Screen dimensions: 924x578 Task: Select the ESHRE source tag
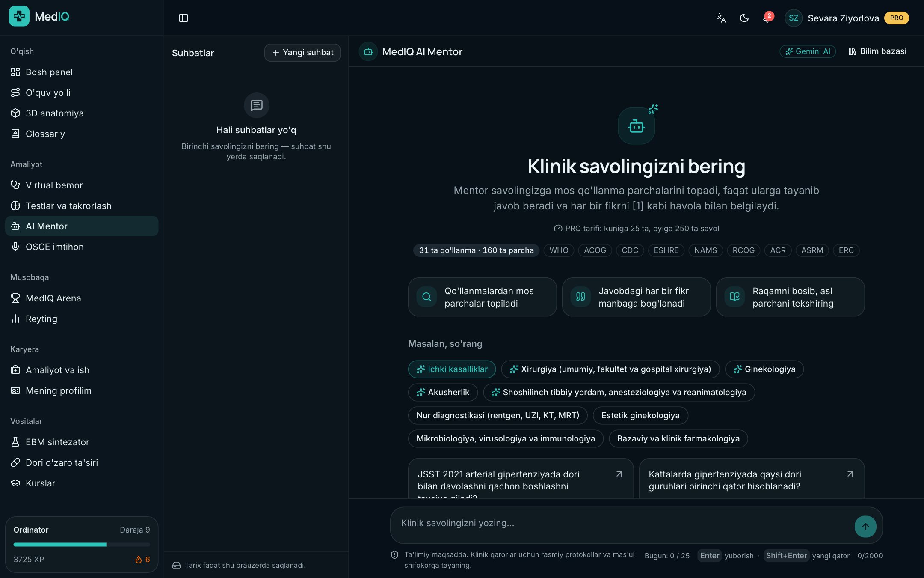click(x=666, y=250)
